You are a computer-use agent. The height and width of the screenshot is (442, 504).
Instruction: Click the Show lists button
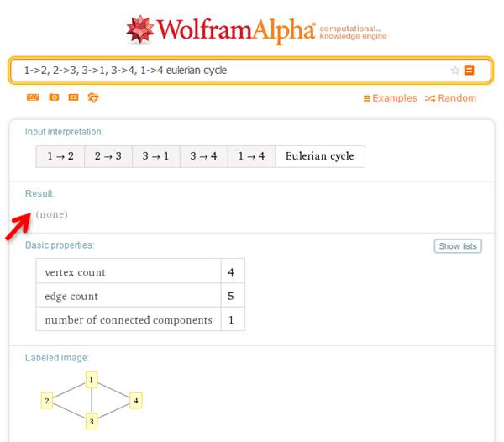(x=458, y=246)
